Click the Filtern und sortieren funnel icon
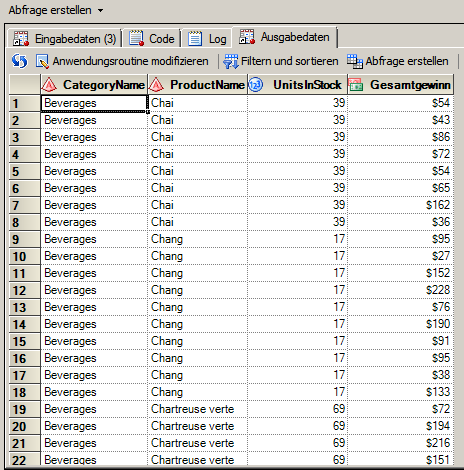 point(231,62)
